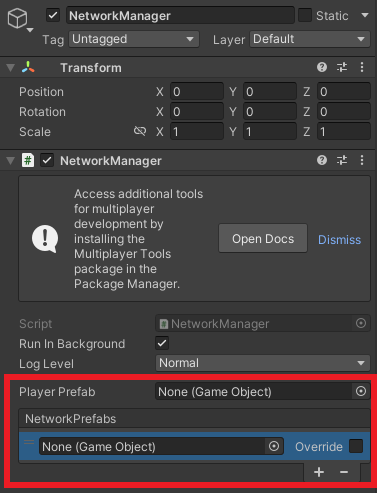377x493 pixels.
Task: Click Scale X value field
Action: point(197,131)
